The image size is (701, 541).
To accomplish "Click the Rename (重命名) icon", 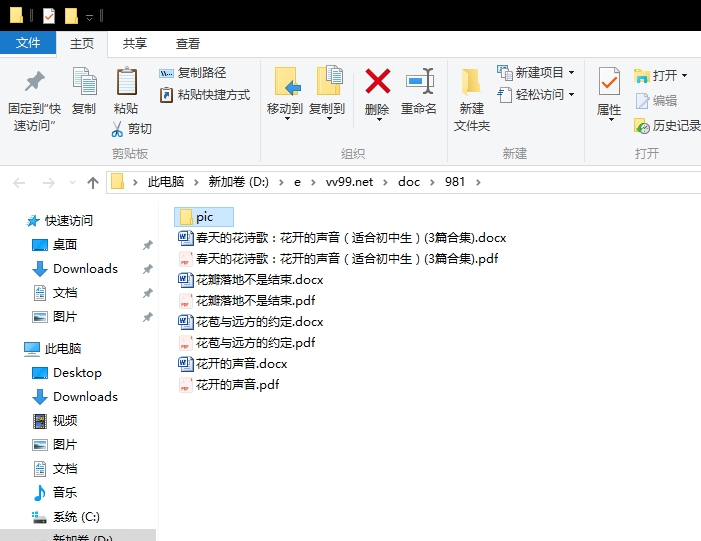I will 419,81.
